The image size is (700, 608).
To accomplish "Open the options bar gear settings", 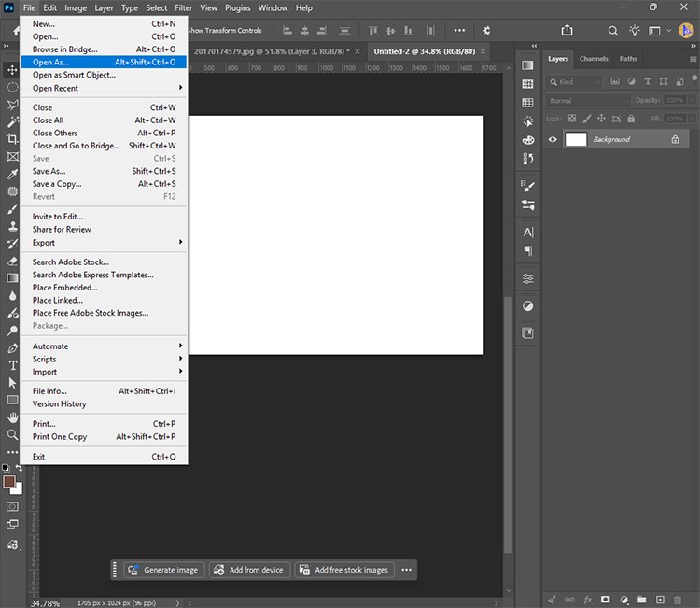I will tap(486, 31).
